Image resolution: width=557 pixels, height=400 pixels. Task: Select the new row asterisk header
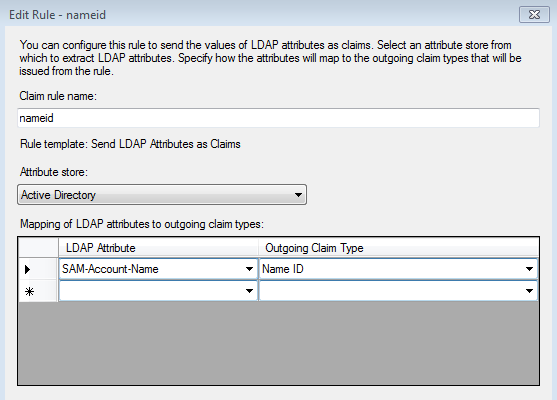point(38,291)
